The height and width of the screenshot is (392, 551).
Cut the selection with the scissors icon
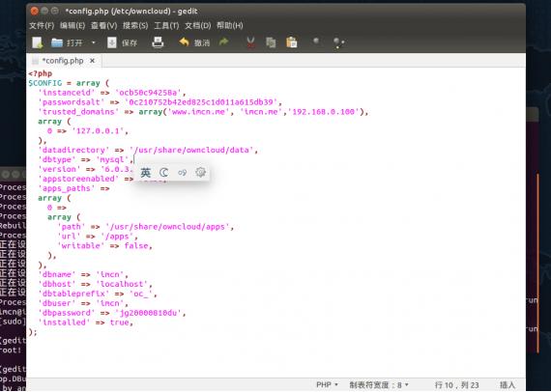tap(250, 42)
